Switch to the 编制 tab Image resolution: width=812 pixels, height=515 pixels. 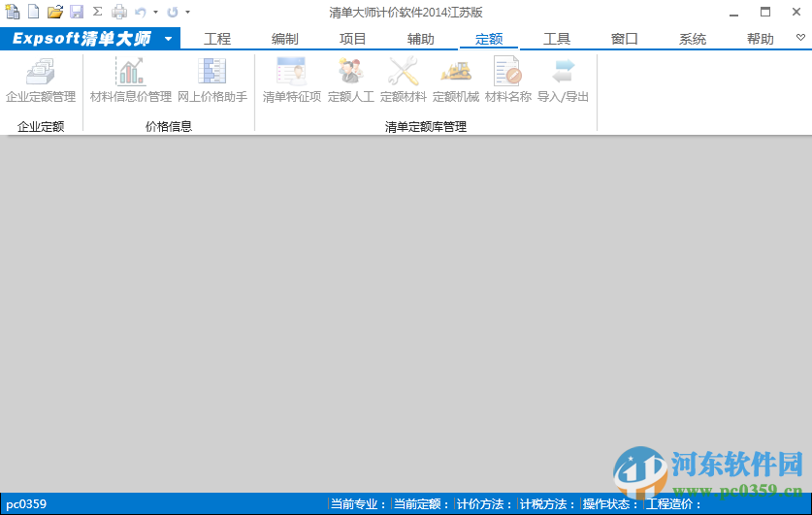[285, 39]
